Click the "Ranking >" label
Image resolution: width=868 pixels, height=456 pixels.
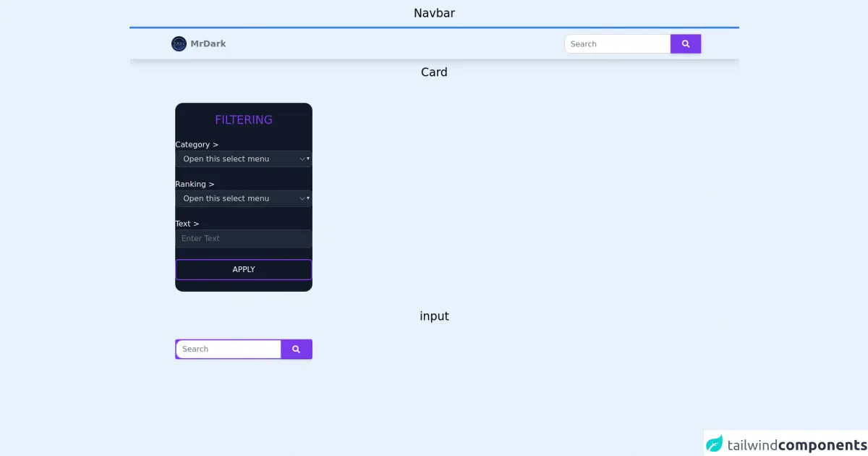(195, 184)
